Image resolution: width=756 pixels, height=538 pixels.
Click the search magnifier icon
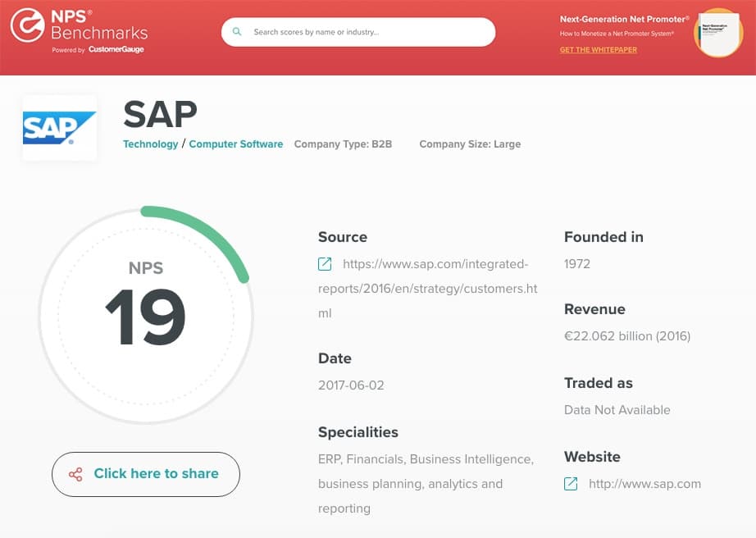(237, 31)
